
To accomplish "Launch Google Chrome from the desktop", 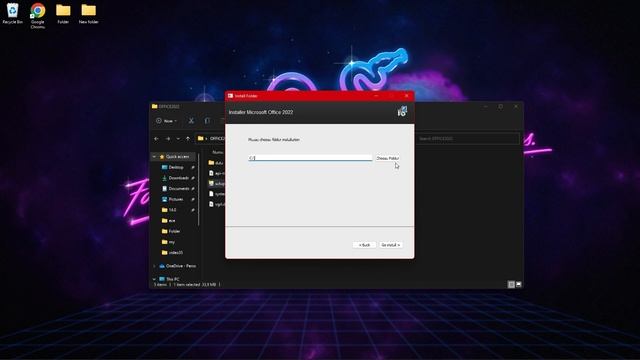I will coord(38,16).
